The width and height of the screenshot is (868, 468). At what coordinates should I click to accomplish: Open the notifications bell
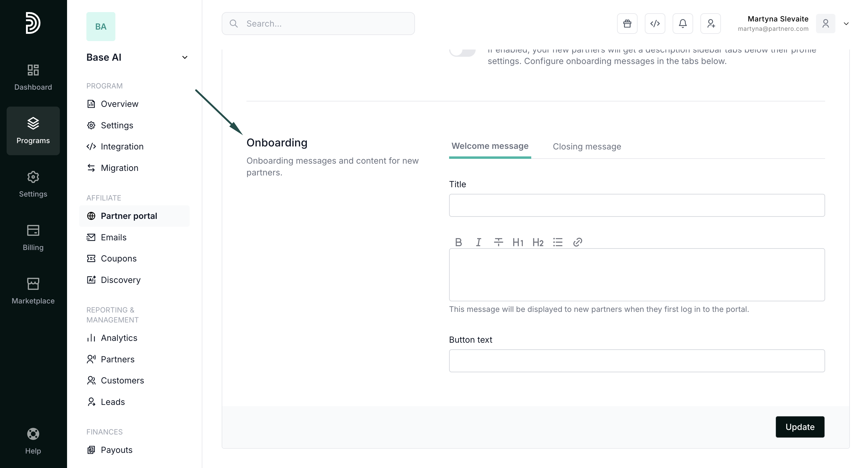click(683, 24)
